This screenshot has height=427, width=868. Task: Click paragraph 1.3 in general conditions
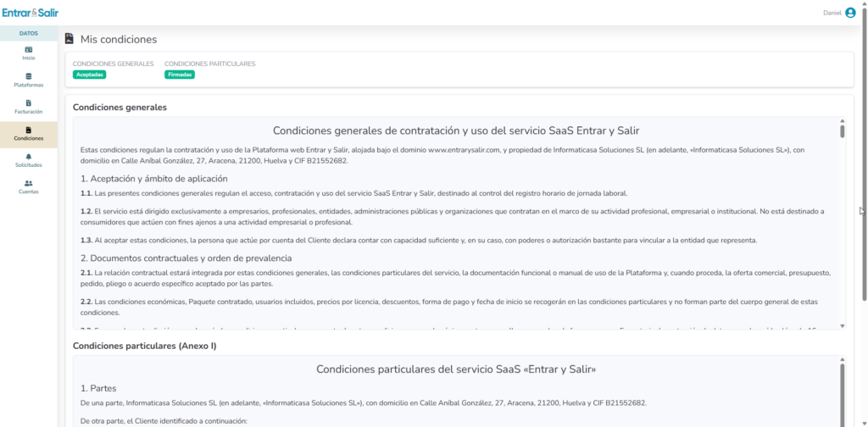click(x=418, y=241)
